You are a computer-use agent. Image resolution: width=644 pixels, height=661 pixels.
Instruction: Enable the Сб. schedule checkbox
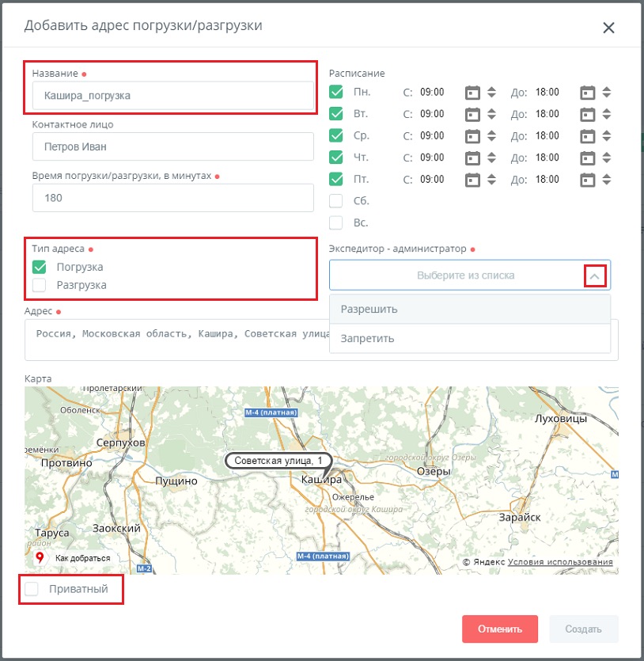point(335,200)
